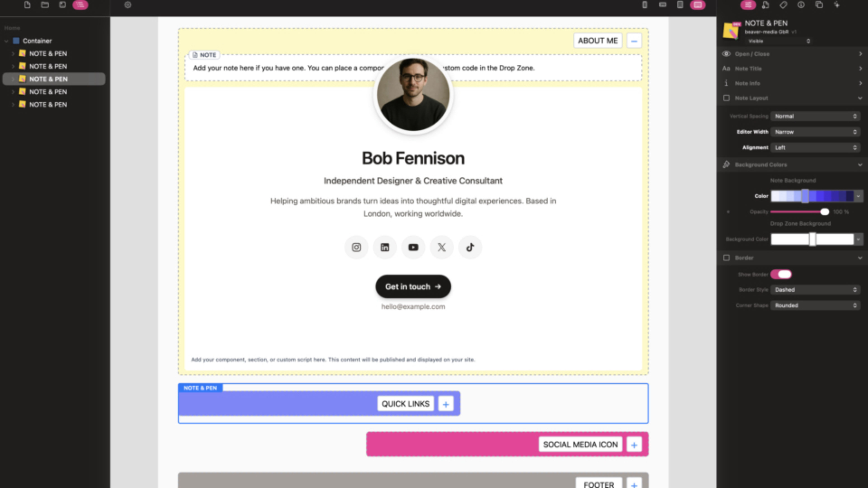The height and width of the screenshot is (488, 868).
Task: Click the sparkle effects icon in inspector toolbar
Action: tap(837, 5)
